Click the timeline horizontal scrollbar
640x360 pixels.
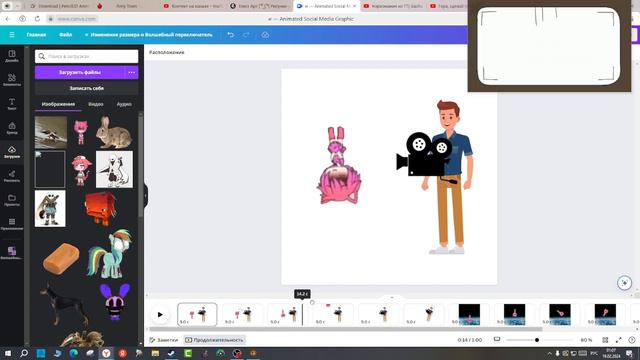346,329
